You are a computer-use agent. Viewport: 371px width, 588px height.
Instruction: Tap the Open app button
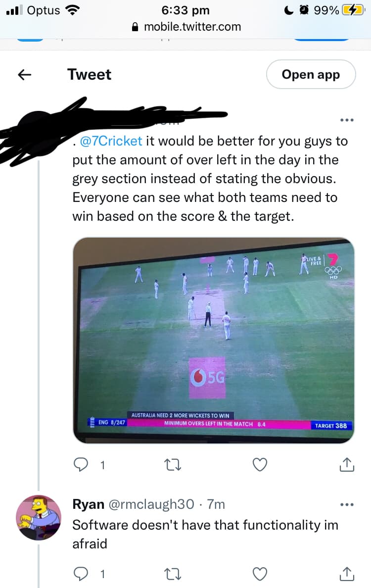311,75
